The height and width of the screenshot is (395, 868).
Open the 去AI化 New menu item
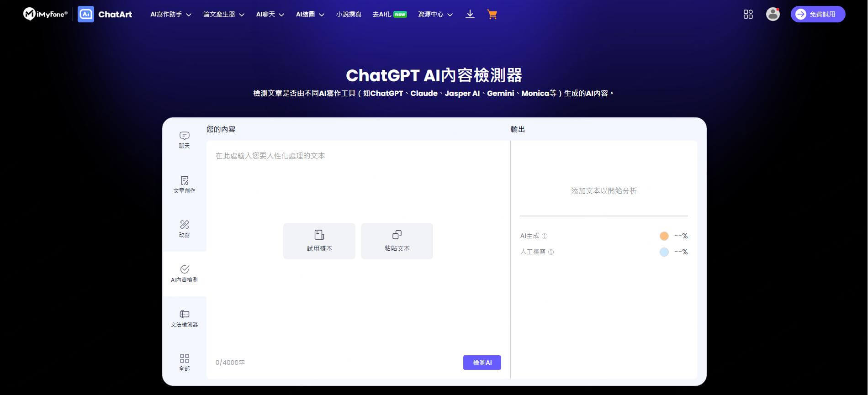click(x=389, y=14)
